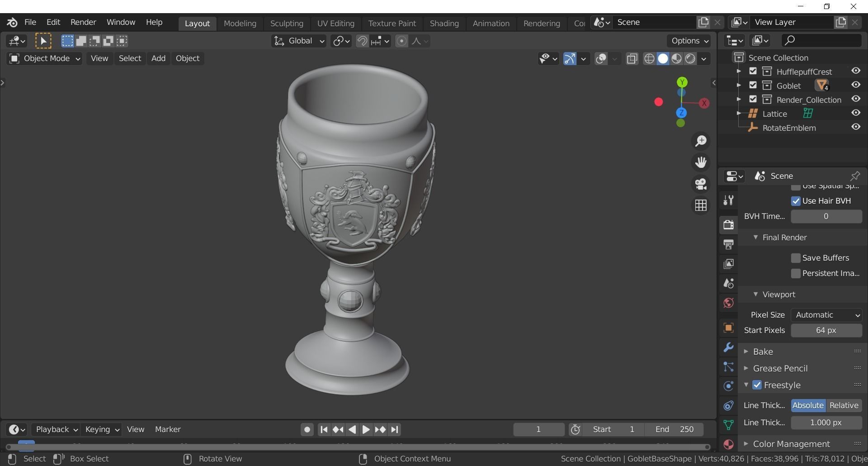Screen dimensions: 868x466
Task: Toggle viewport gizmos icon
Action: click(570, 59)
